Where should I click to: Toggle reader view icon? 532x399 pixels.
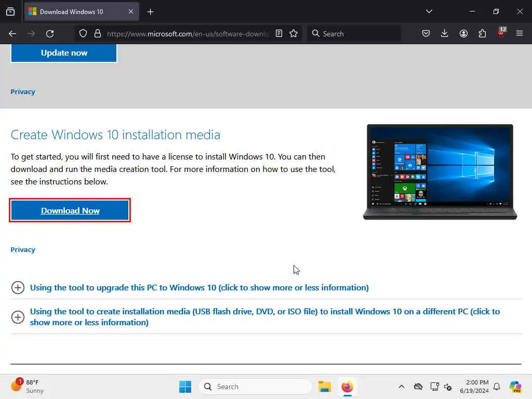(x=279, y=34)
